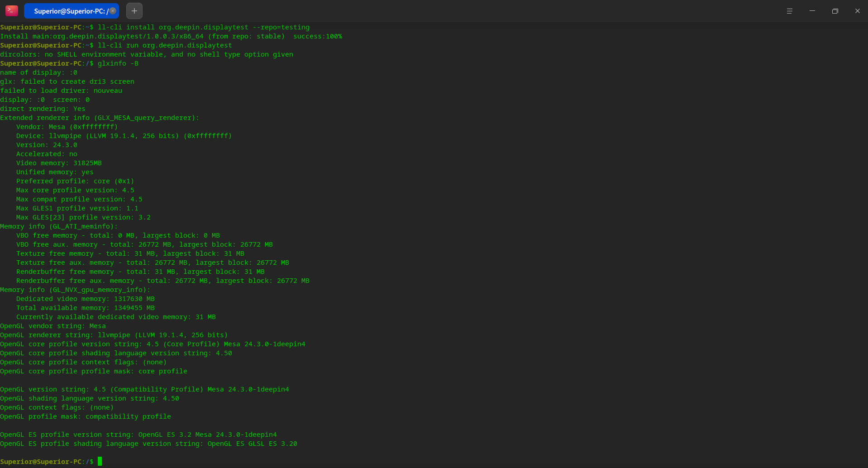Screen dimensions: 868x468
Task: Click 'Dedicated video memory: 1317630 MB'
Action: [x=86, y=299]
